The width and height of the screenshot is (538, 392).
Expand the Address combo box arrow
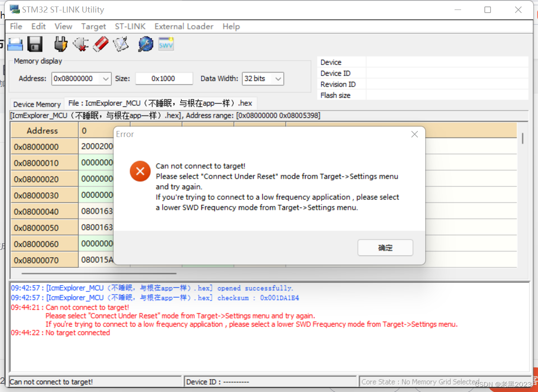[106, 79]
